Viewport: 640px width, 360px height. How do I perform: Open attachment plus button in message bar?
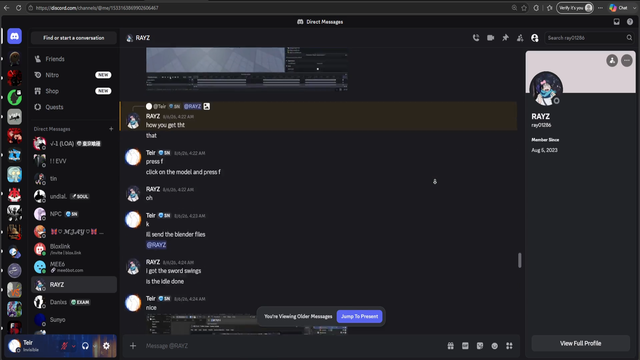click(133, 346)
